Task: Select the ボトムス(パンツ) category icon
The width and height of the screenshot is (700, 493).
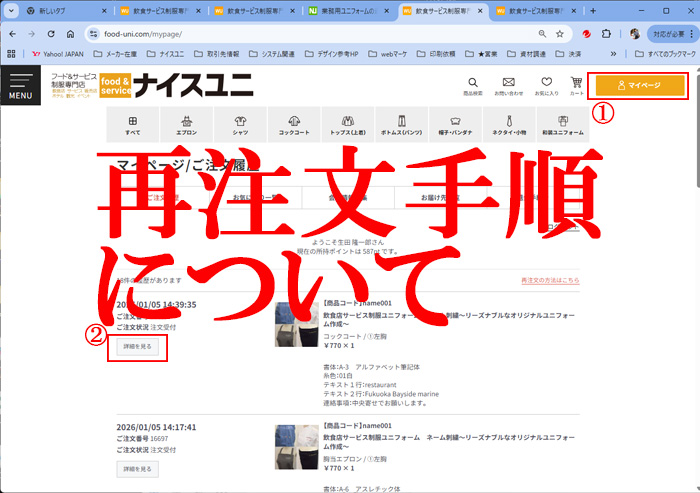Action: point(402,125)
